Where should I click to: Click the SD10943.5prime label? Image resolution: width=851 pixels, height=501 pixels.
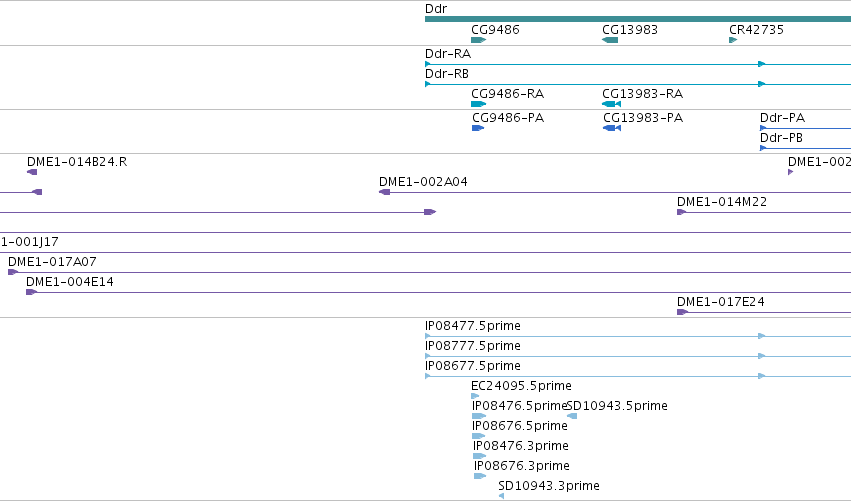click(x=617, y=406)
